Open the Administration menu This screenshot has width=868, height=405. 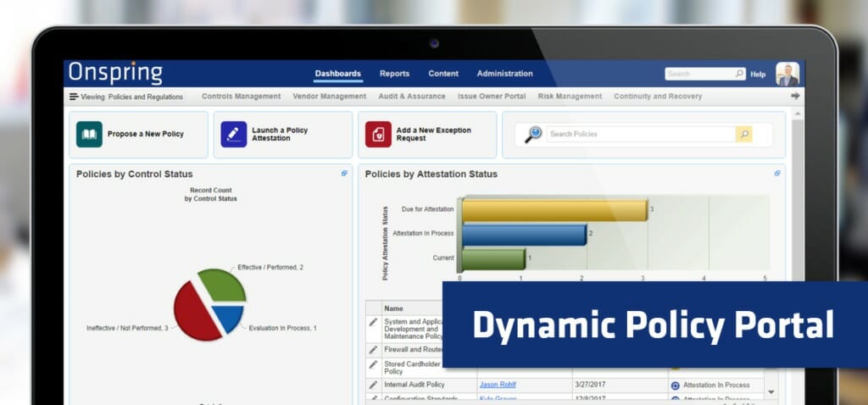point(505,74)
